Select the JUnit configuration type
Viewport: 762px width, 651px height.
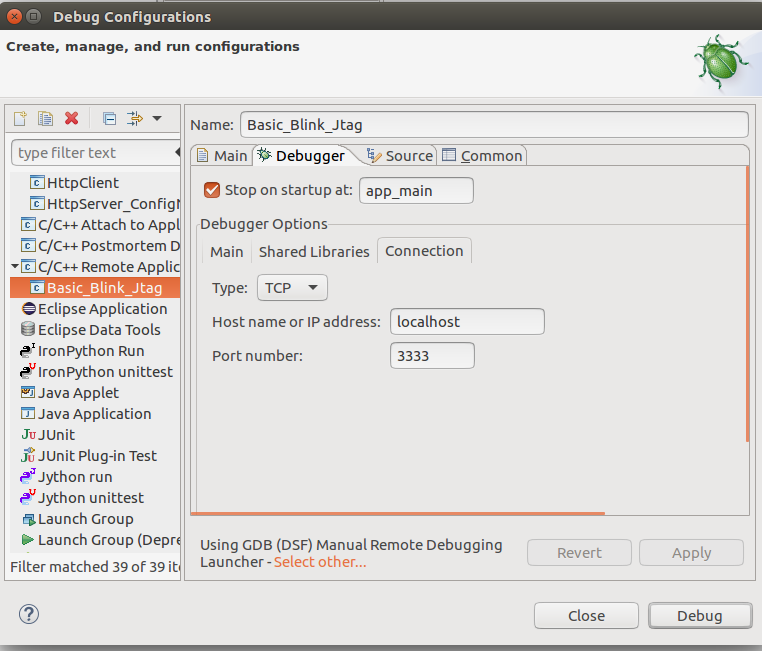(56, 435)
